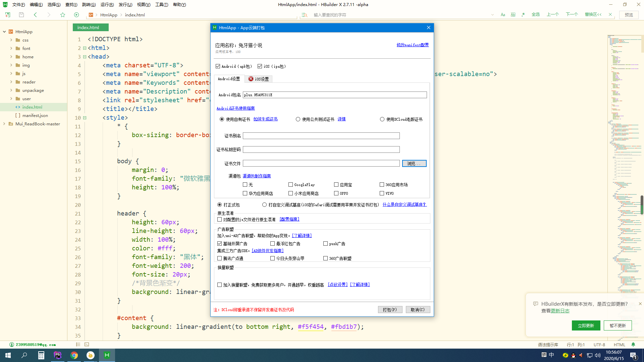Expand the font folder
This screenshot has height=362, width=644.
11,48
